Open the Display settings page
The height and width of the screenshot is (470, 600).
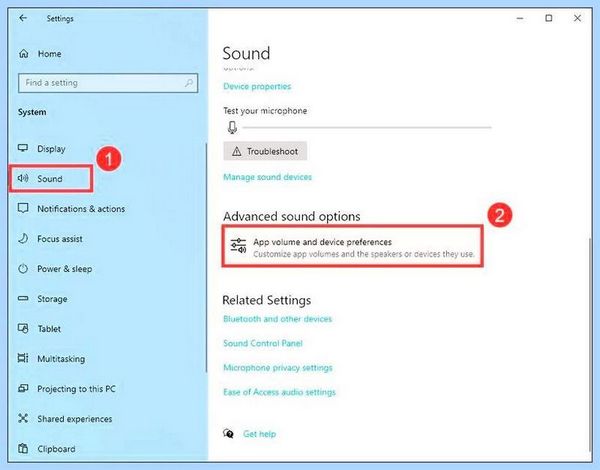[x=51, y=149]
